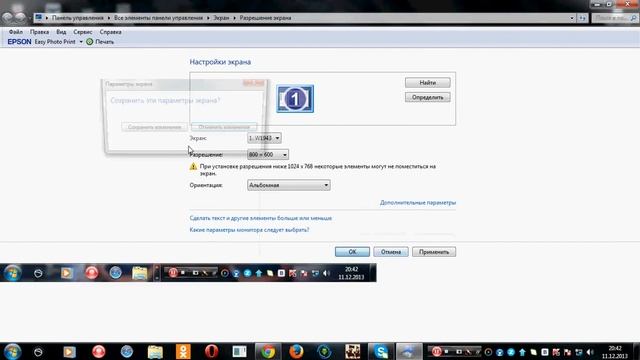Open the red round app icon on bottom taskbar

click(98, 351)
